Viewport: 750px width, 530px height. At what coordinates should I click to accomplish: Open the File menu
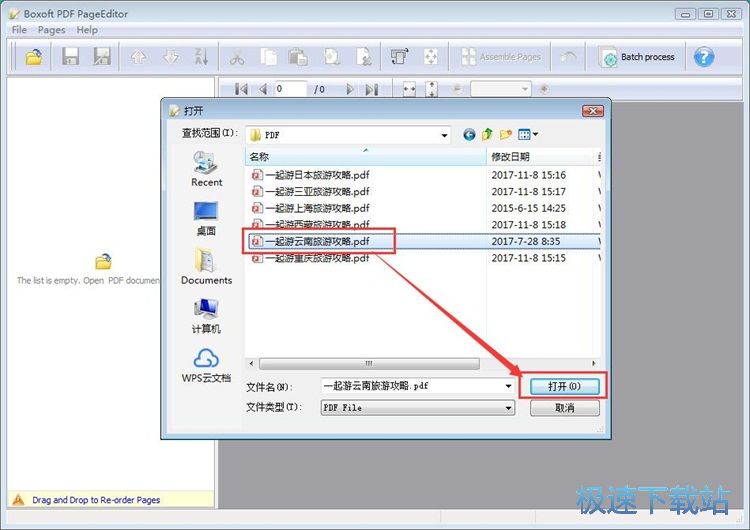coord(19,30)
